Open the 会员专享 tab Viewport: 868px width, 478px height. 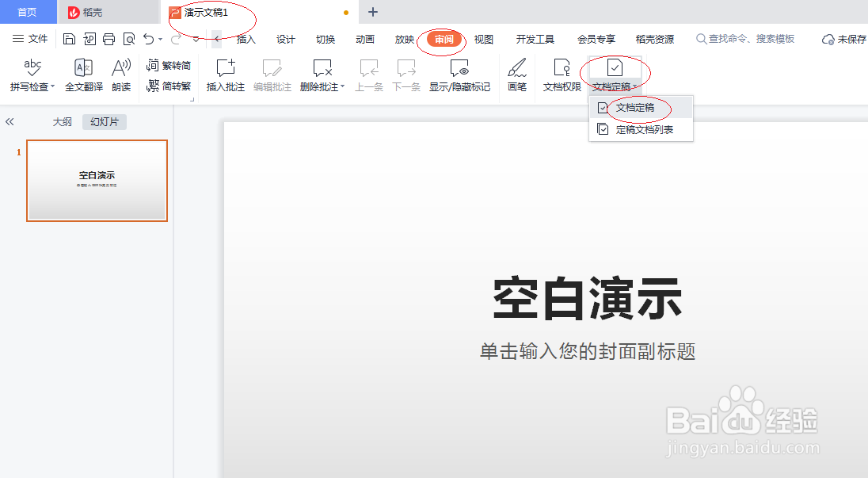pos(596,40)
